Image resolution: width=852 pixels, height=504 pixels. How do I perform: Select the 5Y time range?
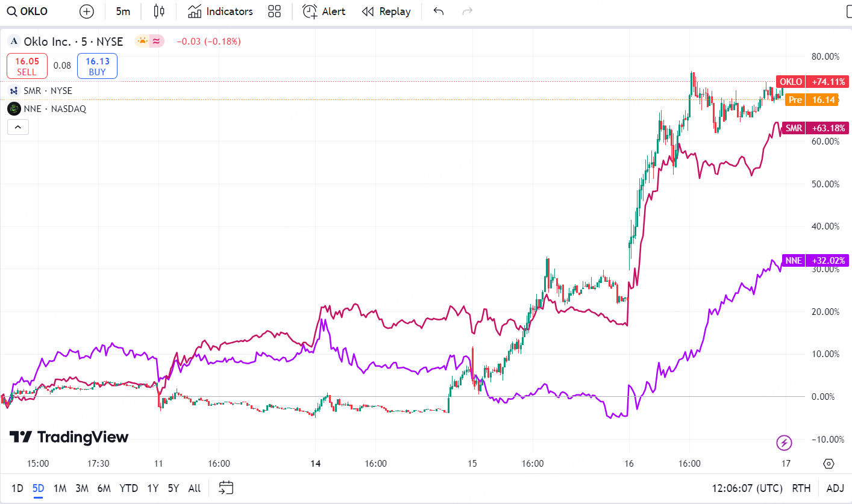(x=174, y=488)
